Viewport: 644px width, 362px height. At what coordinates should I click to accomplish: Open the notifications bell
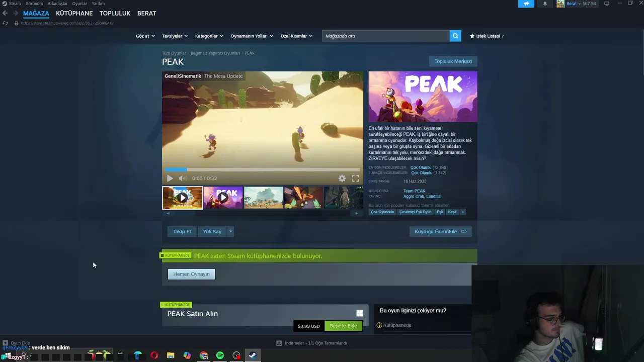click(545, 4)
